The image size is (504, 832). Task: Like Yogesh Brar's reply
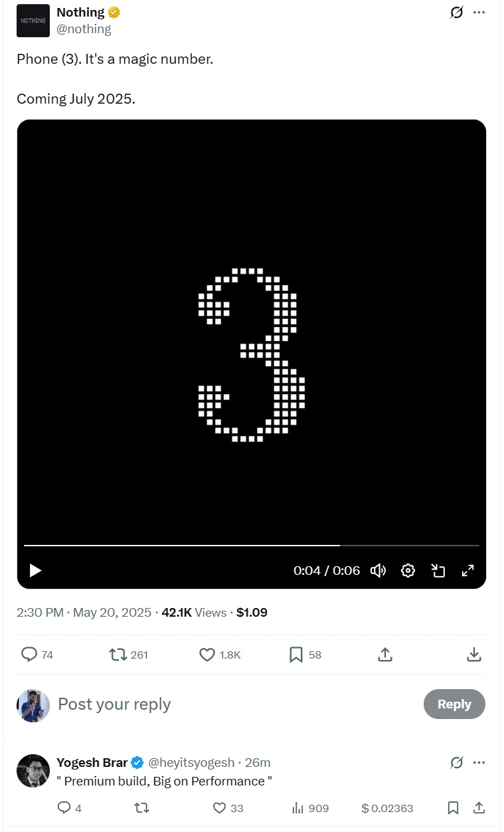point(220,808)
